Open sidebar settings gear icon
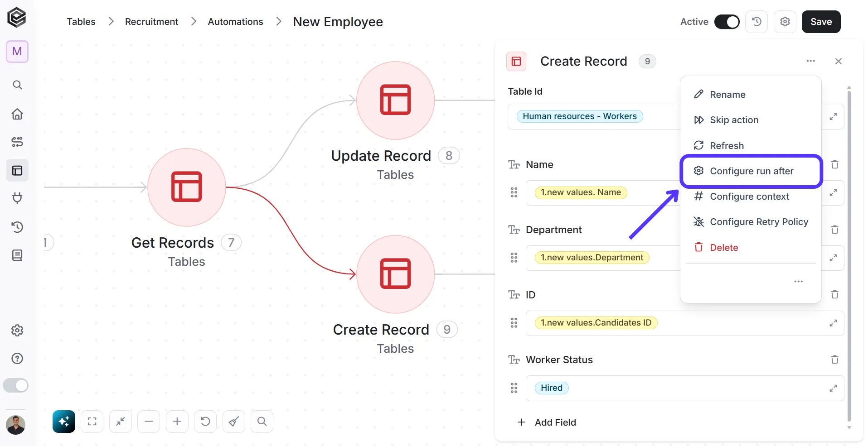Viewport: 868px width, 446px height. [17, 331]
